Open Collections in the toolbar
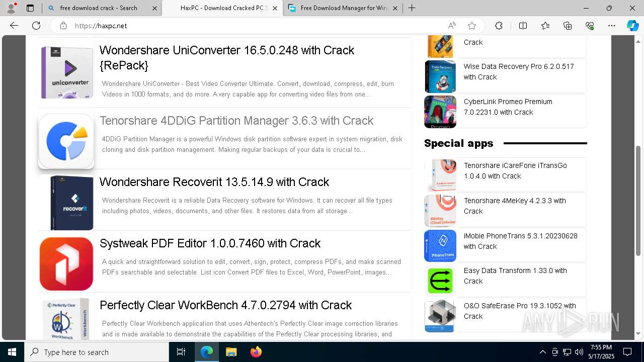 tap(568, 26)
